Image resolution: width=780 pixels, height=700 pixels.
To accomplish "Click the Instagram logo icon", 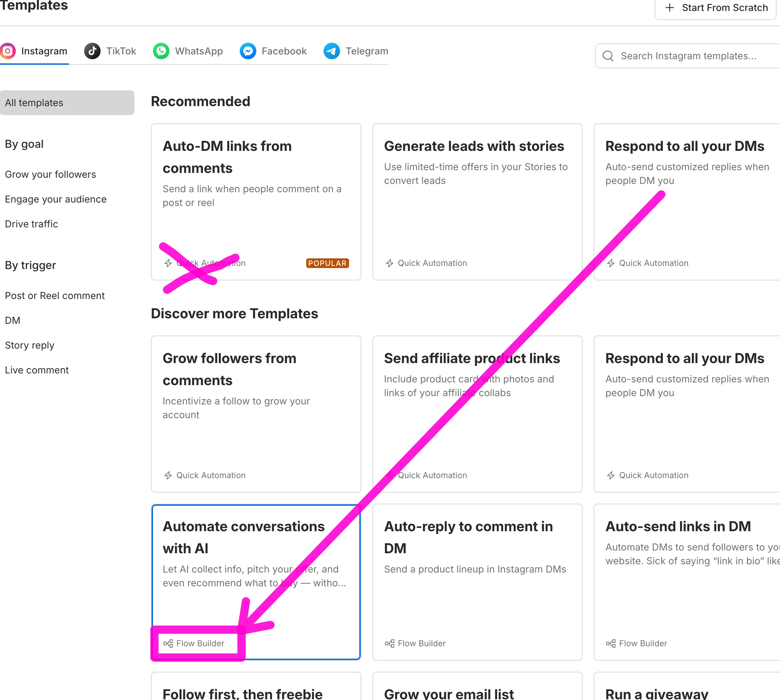I will coord(8,51).
